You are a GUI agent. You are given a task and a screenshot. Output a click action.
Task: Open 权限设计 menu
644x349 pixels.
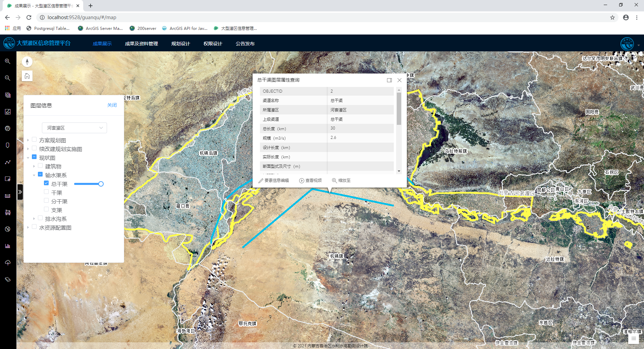(x=213, y=44)
